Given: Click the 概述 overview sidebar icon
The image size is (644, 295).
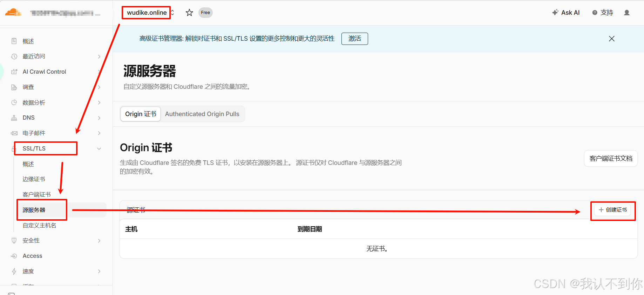Looking at the screenshot, I should [x=14, y=41].
